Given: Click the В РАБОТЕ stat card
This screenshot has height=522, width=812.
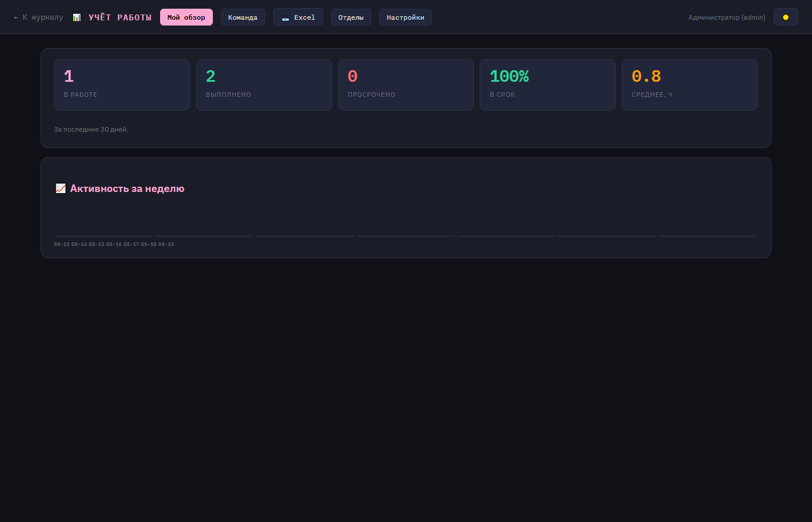Looking at the screenshot, I should tap(122, 85).
